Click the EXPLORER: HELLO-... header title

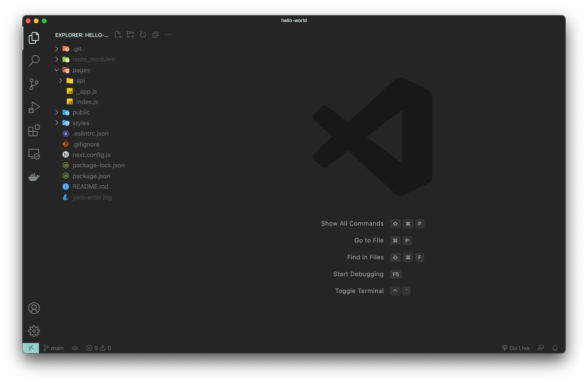pyautogui.click(x=82, y=35)
